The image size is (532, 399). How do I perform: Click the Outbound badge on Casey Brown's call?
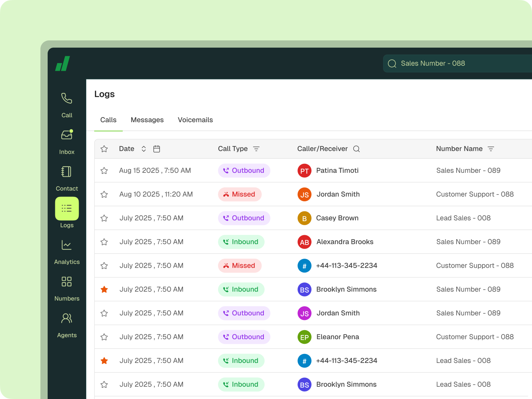coord(244,218)
